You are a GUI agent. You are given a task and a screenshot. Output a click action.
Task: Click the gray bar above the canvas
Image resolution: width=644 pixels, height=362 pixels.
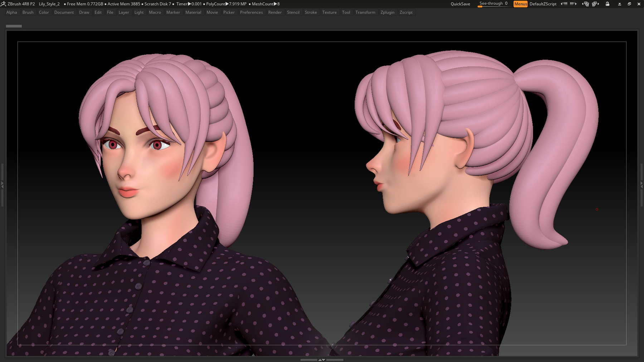pyautogui.click(x=14, y=26)
